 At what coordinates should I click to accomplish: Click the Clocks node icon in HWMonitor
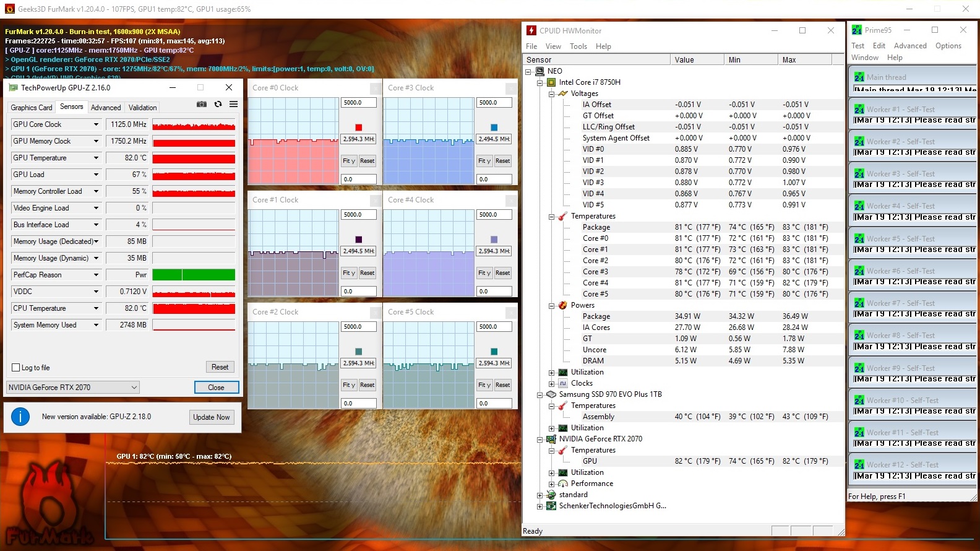coord(563,383)
